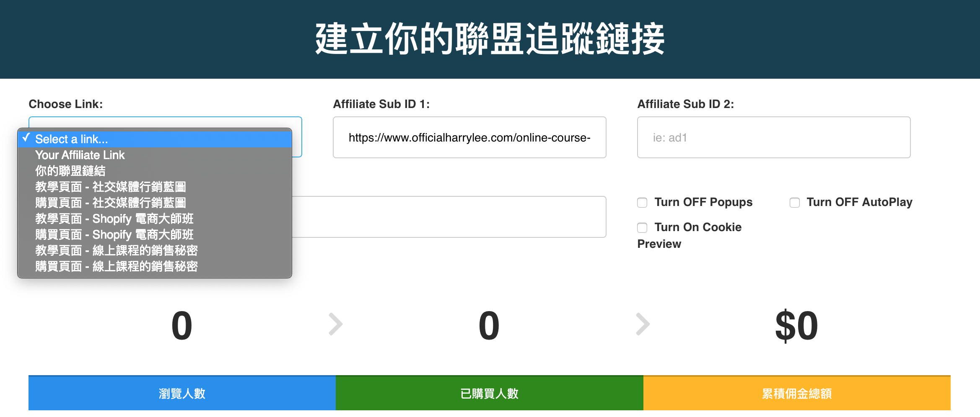Choose "購買頁面 - Shopify 電商大師班" from the list
Image resolution: width=980 pixels, height=417 pixels.
click(x=114, y=234)
